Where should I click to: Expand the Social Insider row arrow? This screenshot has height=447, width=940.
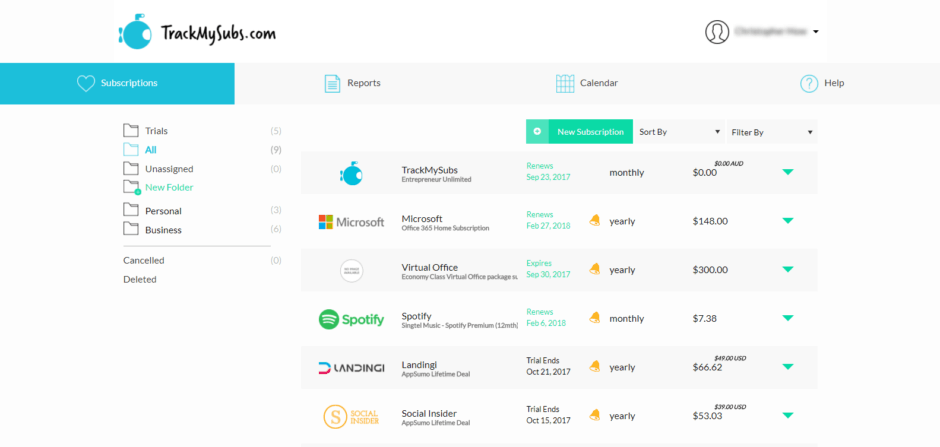(788, 415)
